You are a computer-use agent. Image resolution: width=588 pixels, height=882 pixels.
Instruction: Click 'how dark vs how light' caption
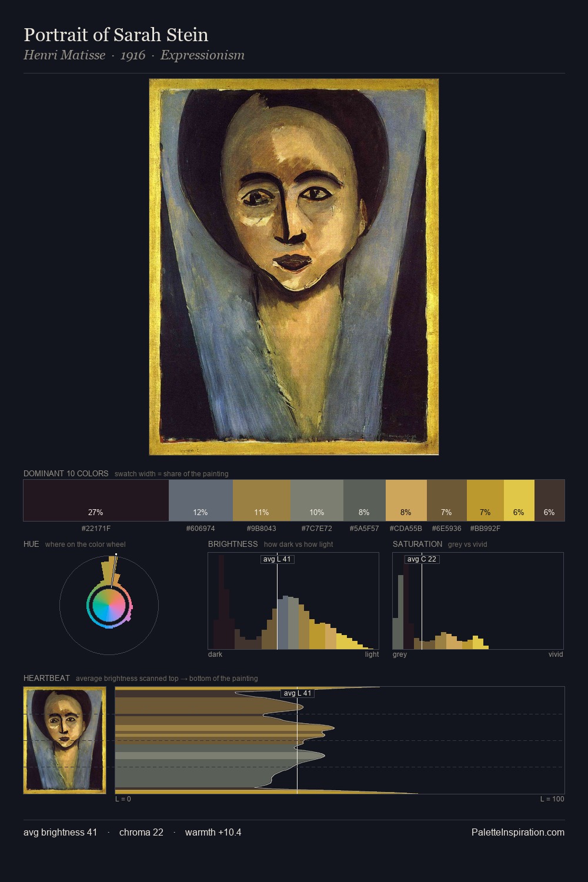pyautogui.click(x=299, y=544)
